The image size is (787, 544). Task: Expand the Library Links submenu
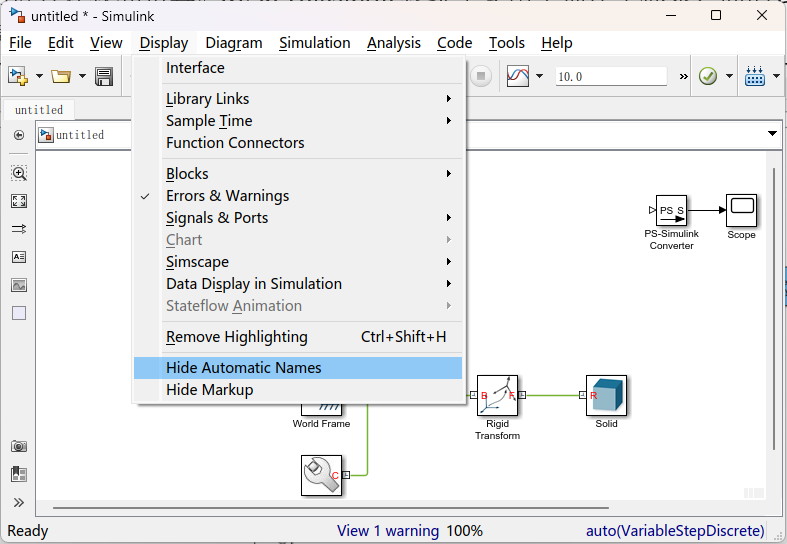click(298, 99)
